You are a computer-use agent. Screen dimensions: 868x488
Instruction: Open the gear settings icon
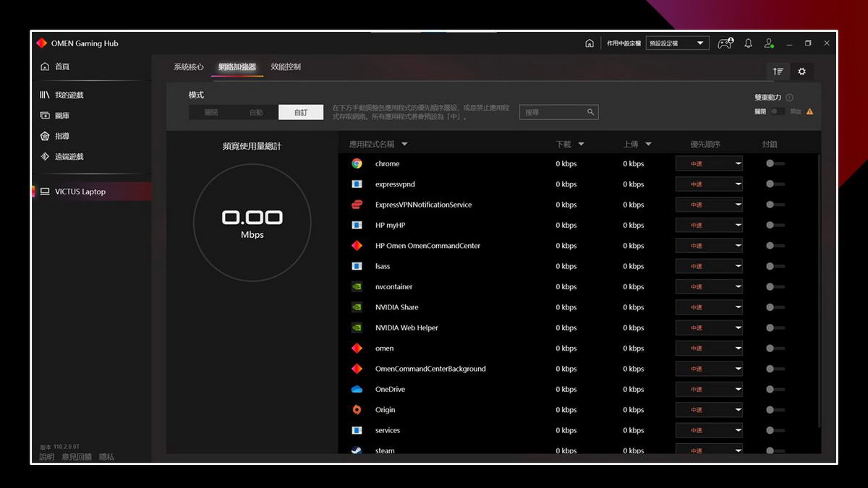pyautogui.click(x=801, y=71)
